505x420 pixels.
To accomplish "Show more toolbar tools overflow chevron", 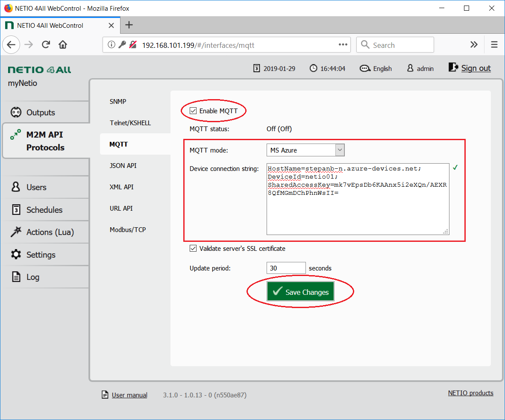I will click(x=474, y=45).
